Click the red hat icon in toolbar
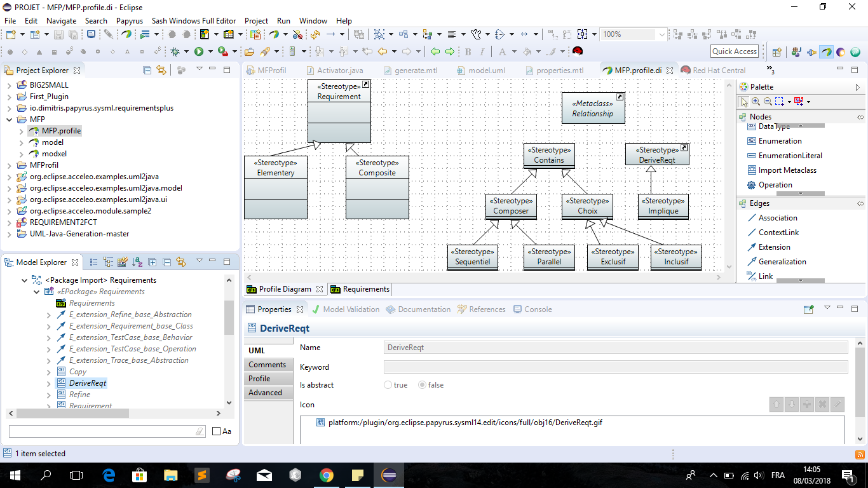This screenshot has height=488, width=868. point(577,51)
